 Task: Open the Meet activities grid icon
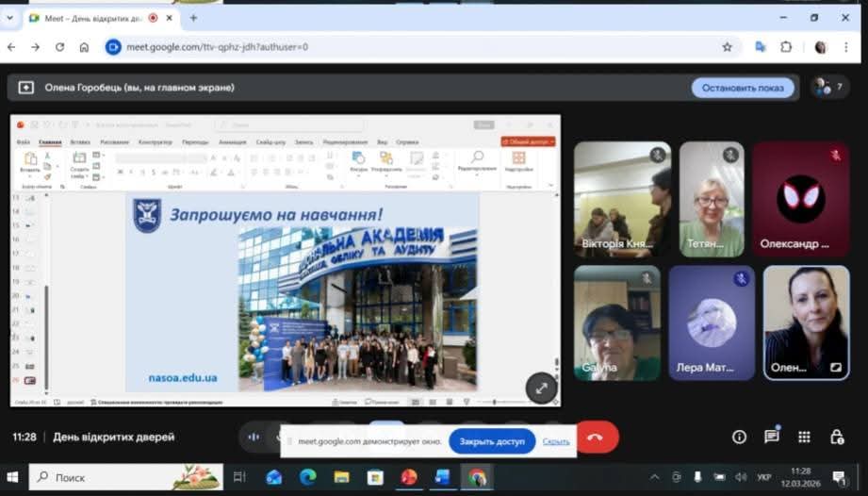tap(804, 437)
